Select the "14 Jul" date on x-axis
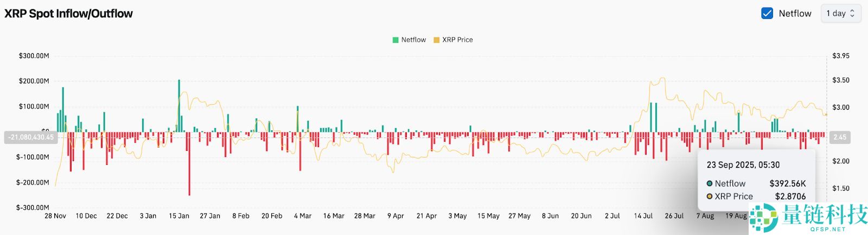868x235 pixels. [x=643, y=216]
